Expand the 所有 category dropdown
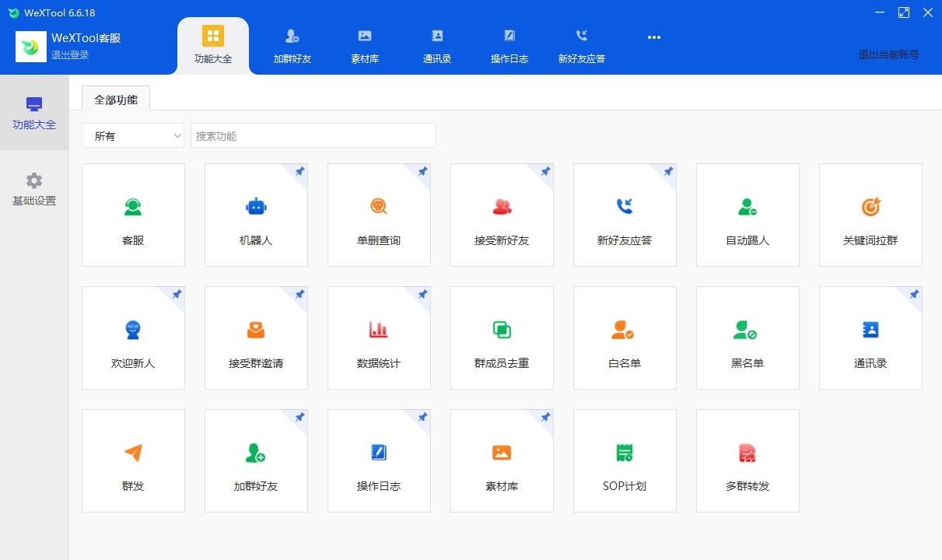Viewport: 942px width, 560px height. pos(132,135)
